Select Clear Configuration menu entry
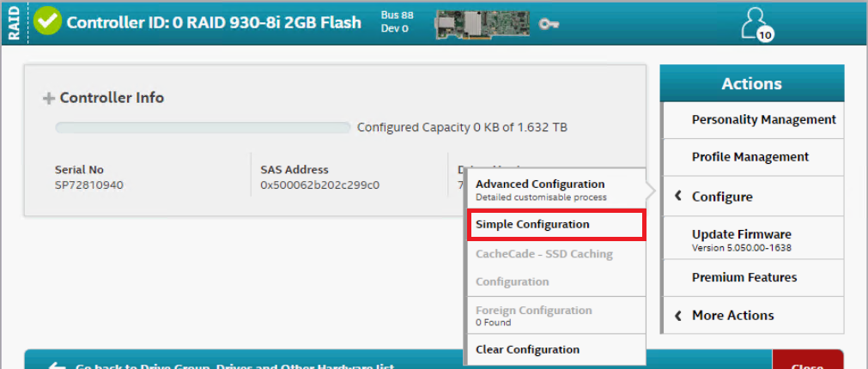This screenshot has height=369, width=868. (x=527, y=349)
